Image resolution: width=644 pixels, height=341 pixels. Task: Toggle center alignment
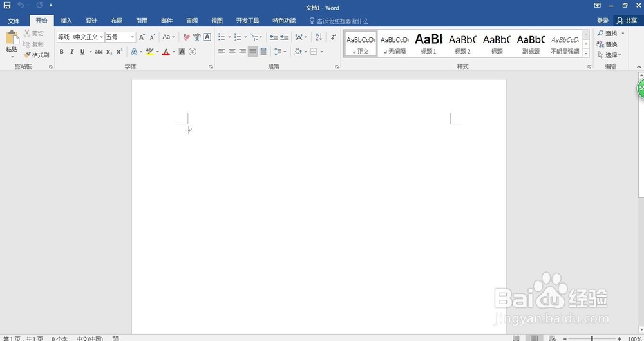click(x=232, y=52)
